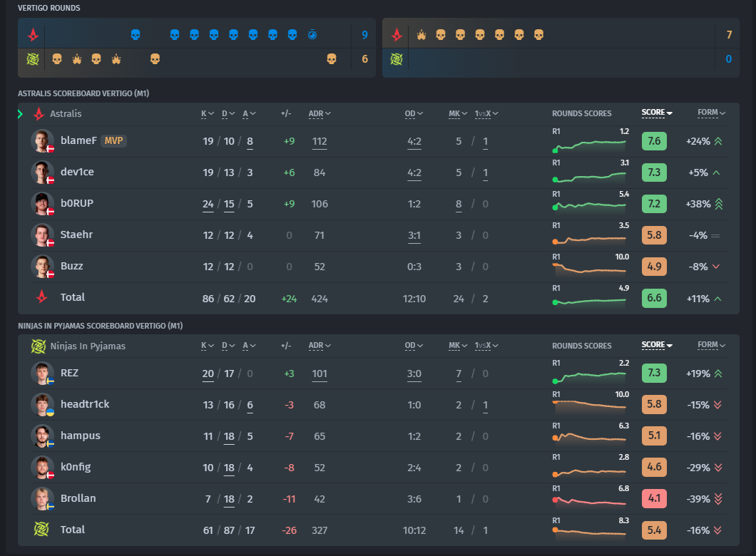Click the Ninjas In Pyjamas team name in the header
Screen dimensions: 756x556
pos(88,346)
